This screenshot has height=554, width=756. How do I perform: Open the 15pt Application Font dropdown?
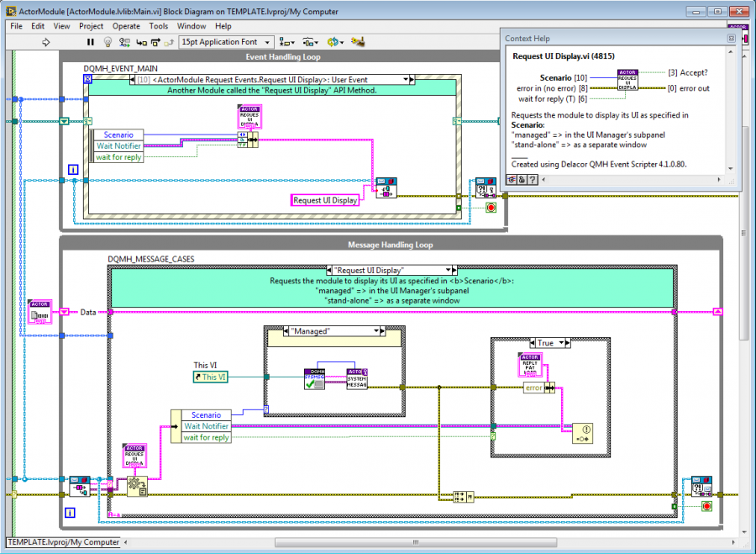(227, 43)
